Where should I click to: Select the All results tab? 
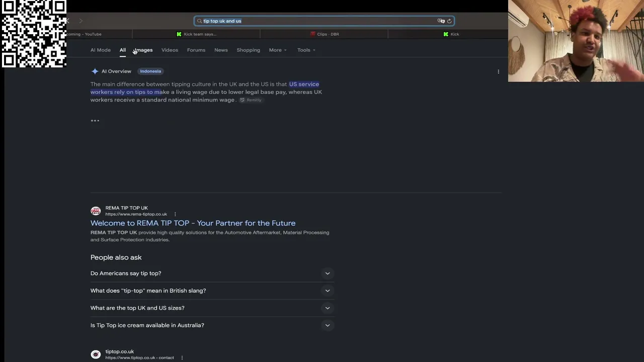[123, 50]
